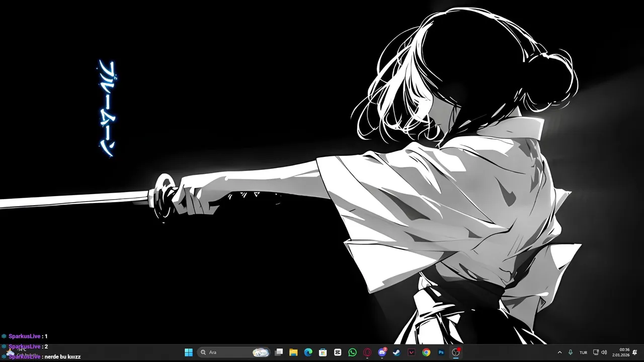This screenshot has height=362, width=644.
Task: Open CapCut from the taskbar
Action: [x=338, y=352]
